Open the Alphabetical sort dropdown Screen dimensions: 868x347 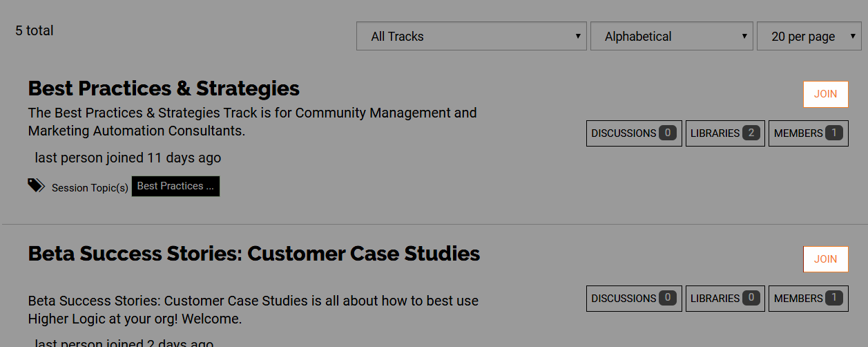point(671,37)
